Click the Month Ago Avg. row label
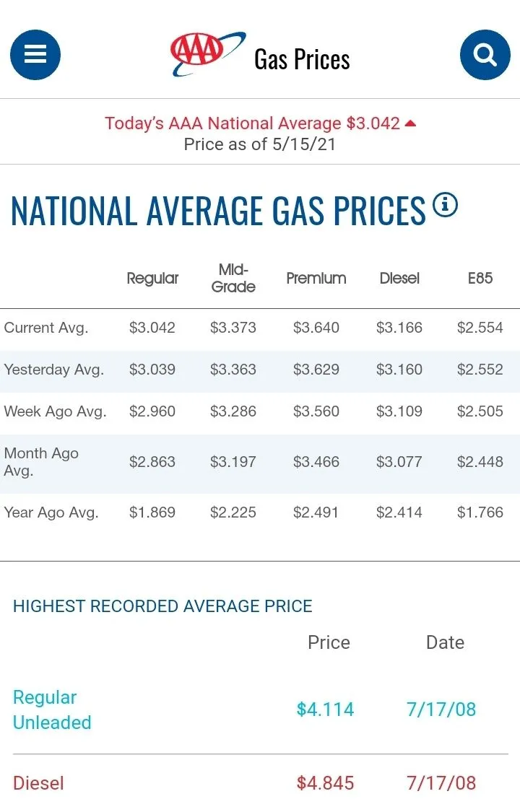This screenshot has height=812, width=520. 41,462
